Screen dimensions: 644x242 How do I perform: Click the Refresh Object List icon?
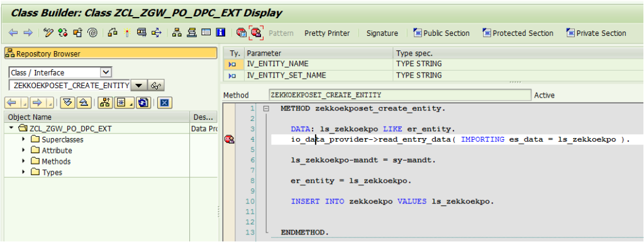(143, 103)
